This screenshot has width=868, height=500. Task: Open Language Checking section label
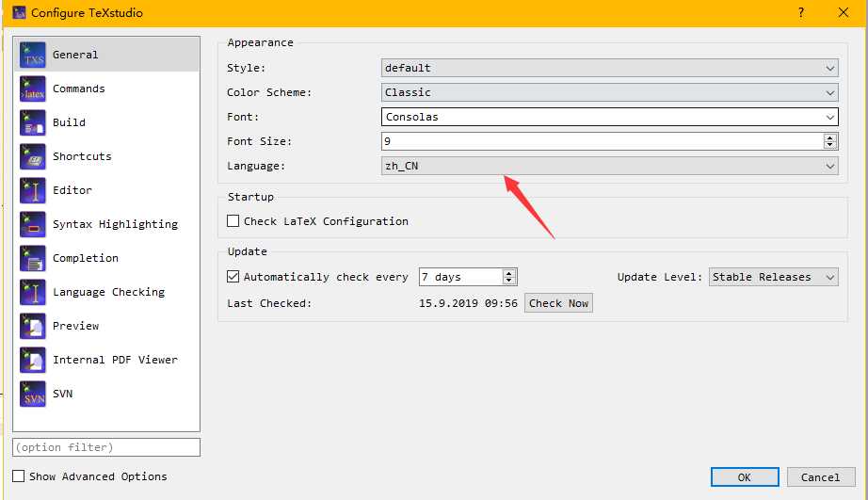tap(108, 292)
